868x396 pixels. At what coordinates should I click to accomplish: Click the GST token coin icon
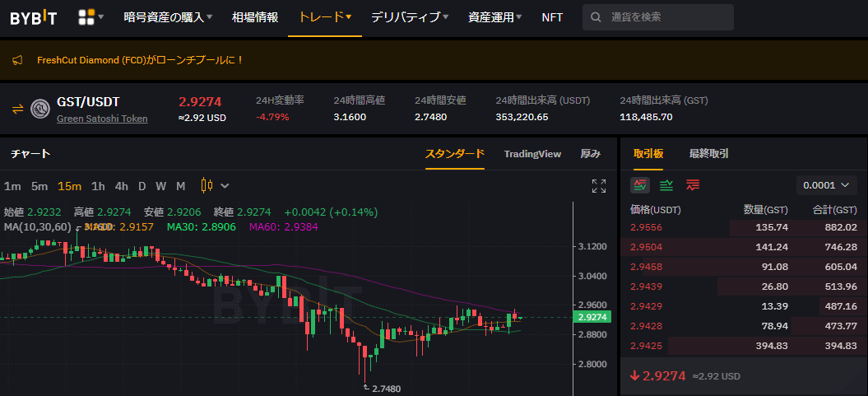[x=39, y=109]
